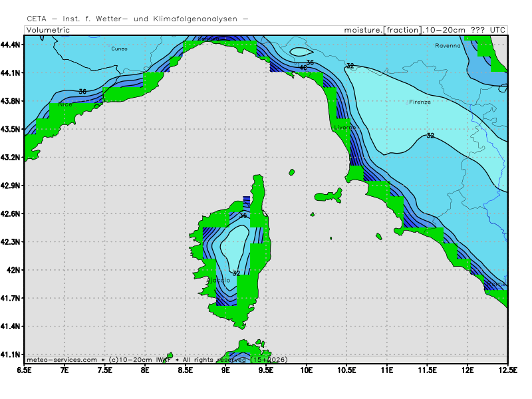This screenshot has width=532, height=399.
Task: Click the 44.4N latitude axis label
Action: point(11,45)
